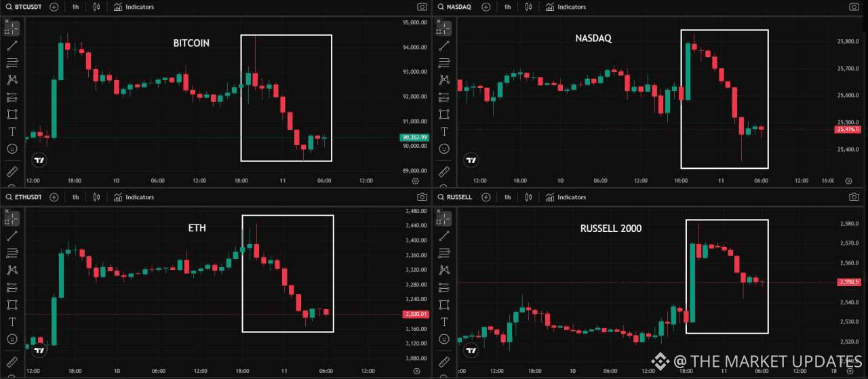Open the 1h interval dropdown for ETHUSDT

point(75,197)
